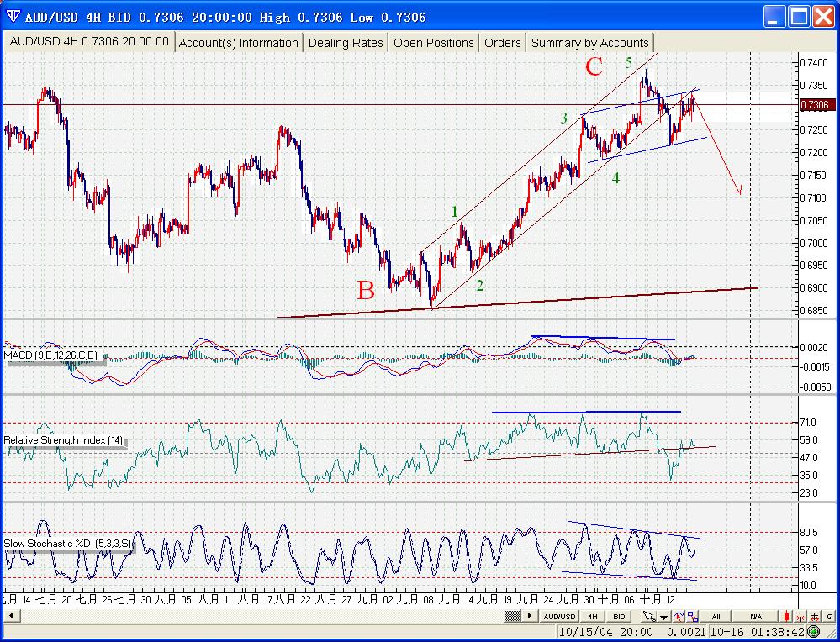Click the application logo in title bar
The width and height of the screenshot is (840, 642).
click(x=13, y=17)
